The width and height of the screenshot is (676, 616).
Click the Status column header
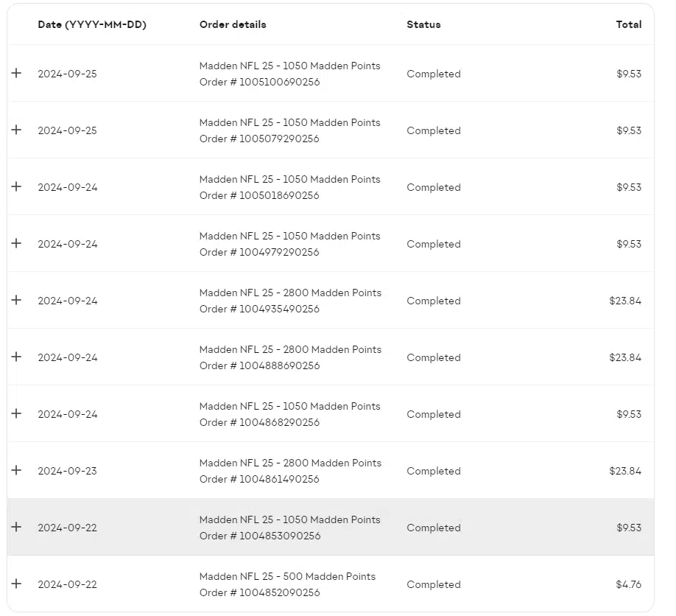tap(424, 24)
